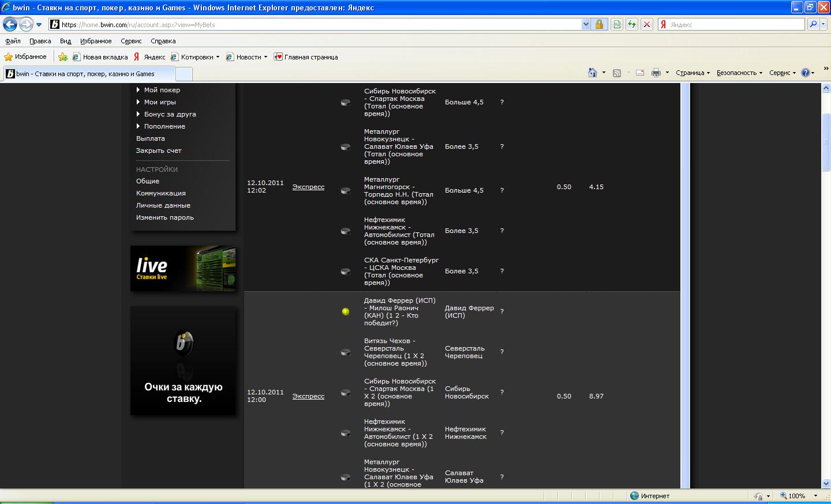Click the compatibility view icon
Screen dimensions: 831x504
(x=617, y=24)
